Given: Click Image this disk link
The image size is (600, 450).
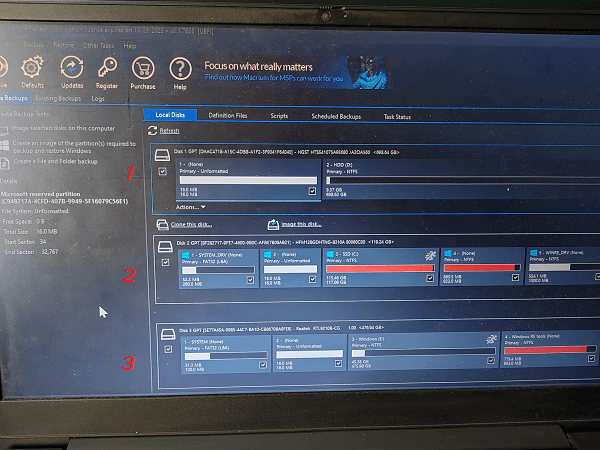Looking at the screenshot, I should click(301, 224).
